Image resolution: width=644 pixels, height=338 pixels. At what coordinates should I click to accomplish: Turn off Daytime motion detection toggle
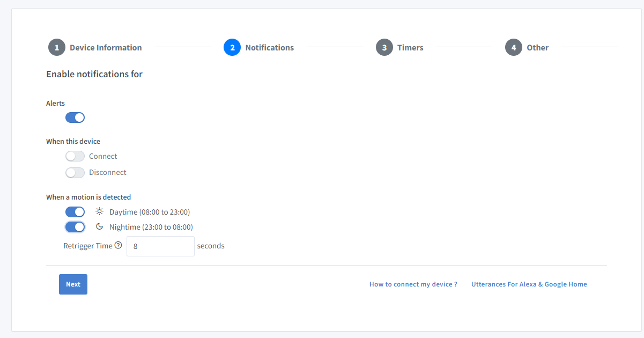75,212
